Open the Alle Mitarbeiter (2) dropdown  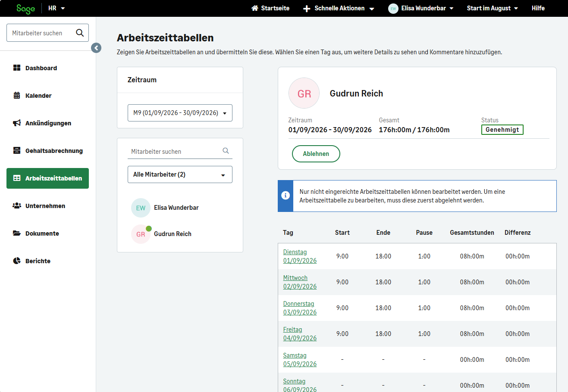(x=180, y=174)
